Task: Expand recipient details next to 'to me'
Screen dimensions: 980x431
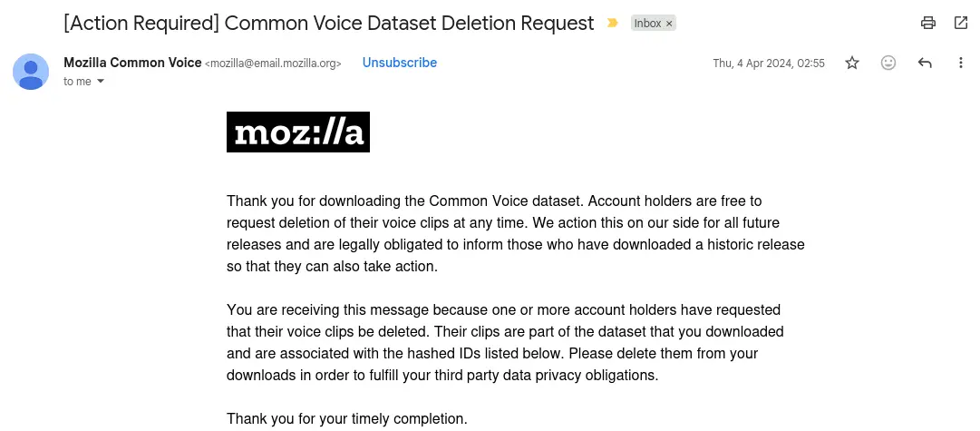Action: coord(101,82)
